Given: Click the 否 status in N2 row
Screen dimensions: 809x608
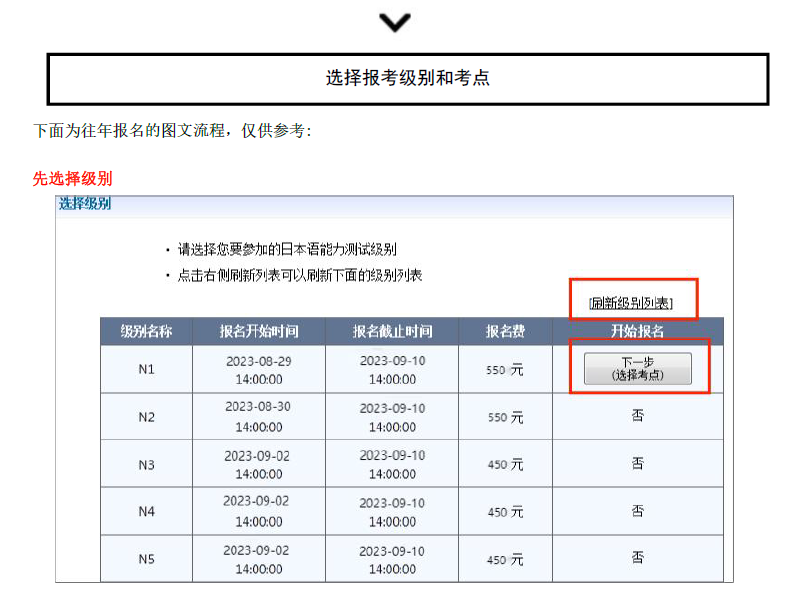Looking at the screenshot, I should click(x=638, y=415).
